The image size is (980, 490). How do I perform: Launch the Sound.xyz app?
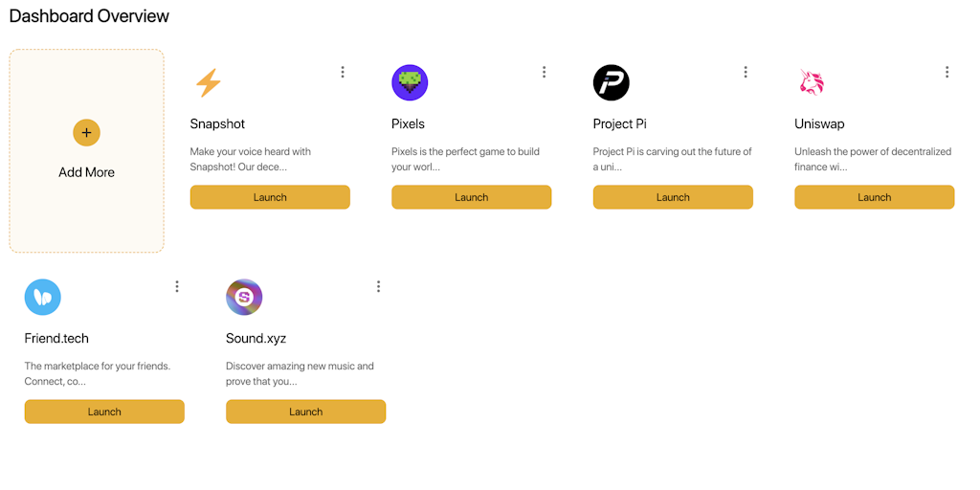click(x=305, y=412)
